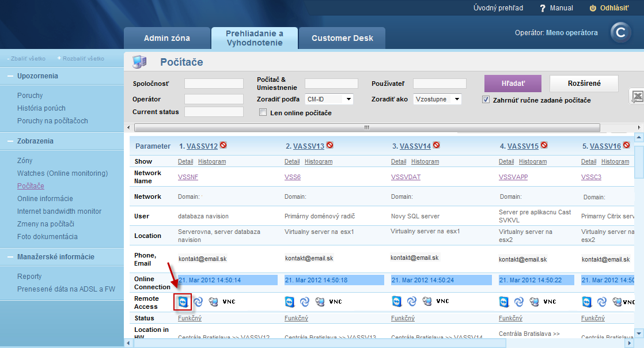Launch TeamViewer remote access for VASSV16
This screenshot has width=644, height=348.
tap(587, 302)
